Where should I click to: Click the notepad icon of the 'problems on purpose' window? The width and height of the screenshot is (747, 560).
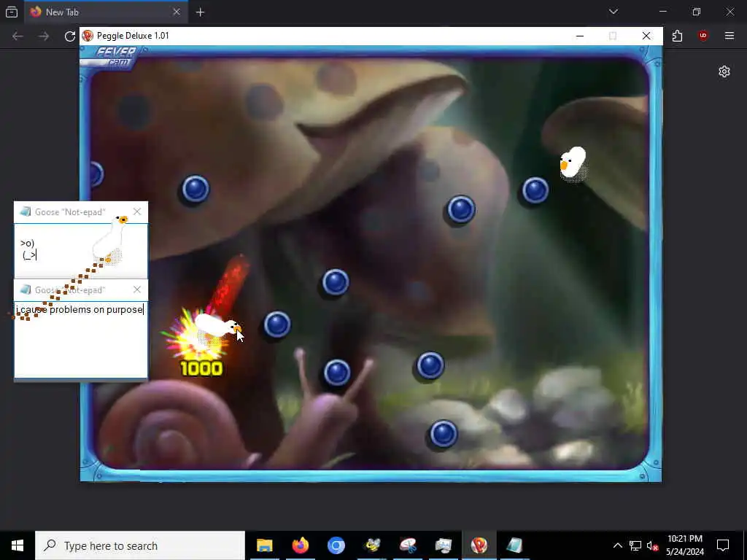pos(26,289)
